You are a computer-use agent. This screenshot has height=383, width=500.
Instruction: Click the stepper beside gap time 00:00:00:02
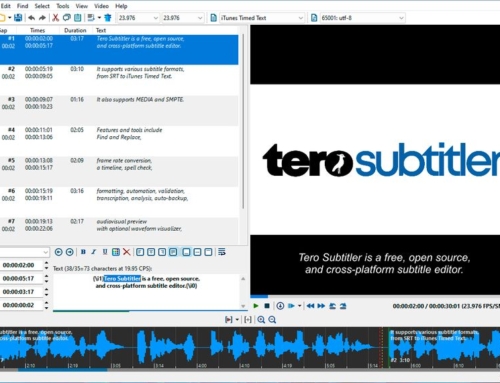tap(46, 305)
